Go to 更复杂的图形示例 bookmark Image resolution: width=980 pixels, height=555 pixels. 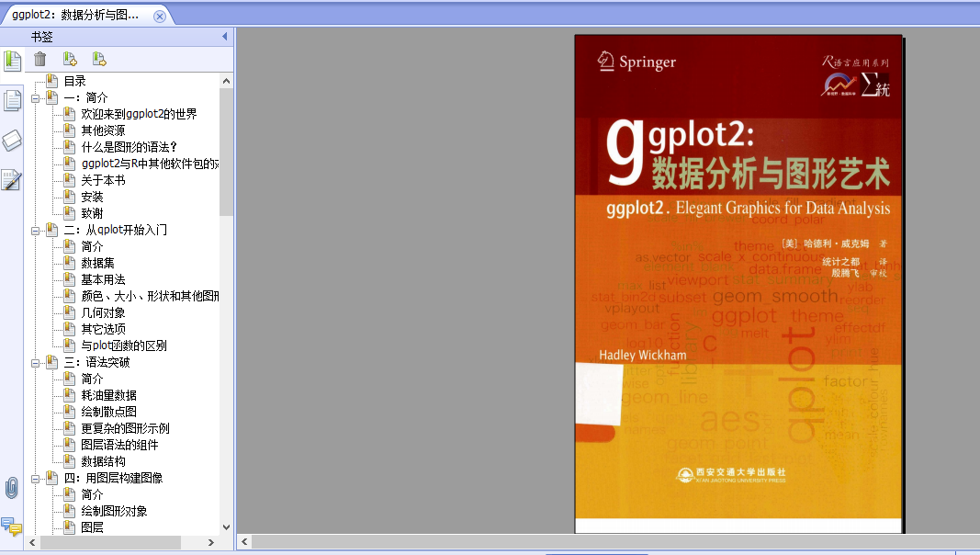click(x=125, y=428)
